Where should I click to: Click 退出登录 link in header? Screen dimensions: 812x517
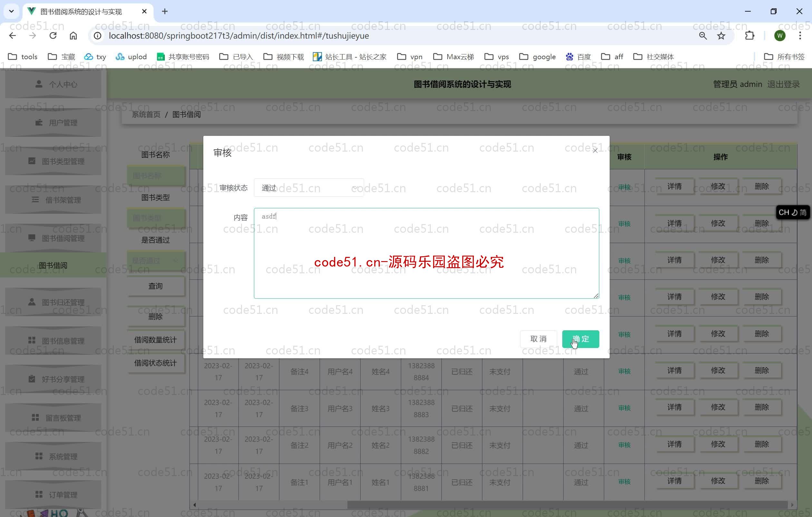point(783,84)
